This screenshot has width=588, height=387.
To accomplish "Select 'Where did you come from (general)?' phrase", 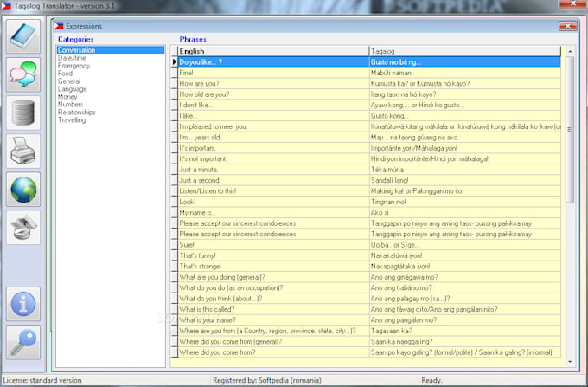I will [273, 342].
